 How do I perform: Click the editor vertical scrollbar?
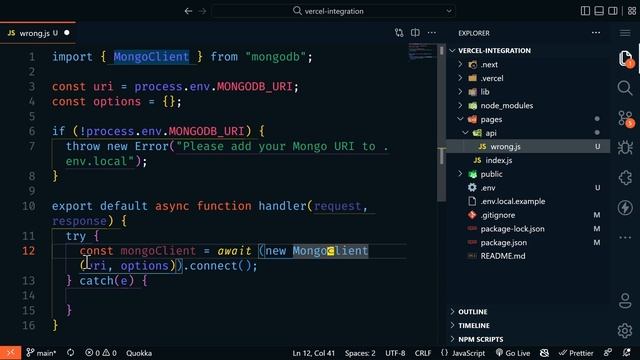442,122
